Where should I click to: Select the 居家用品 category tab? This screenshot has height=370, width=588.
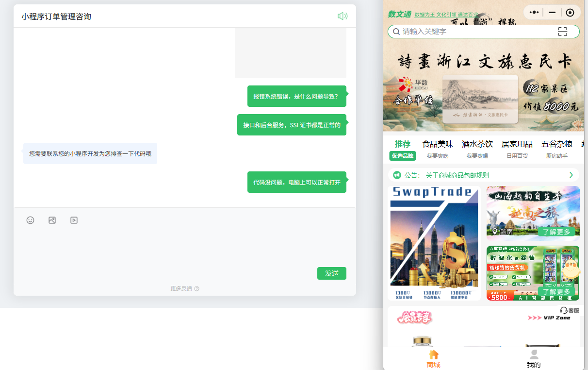click(x=517, y=144)
